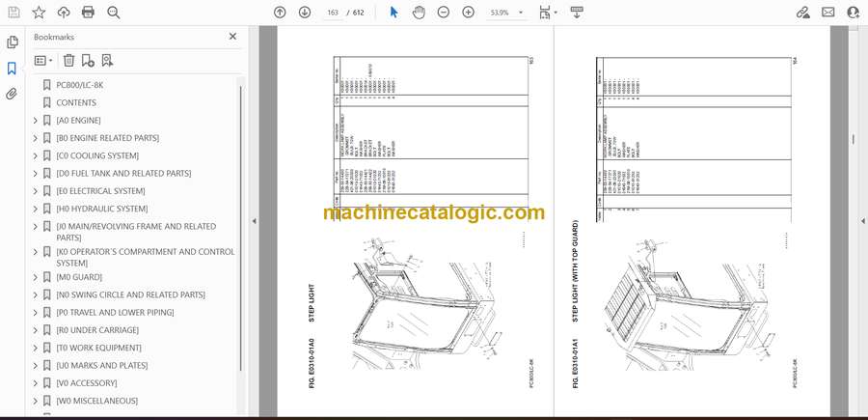Viewport: 868px width, 420px height.
Task: Open the CONTENTS bookmark
Action: coord(76,102)
